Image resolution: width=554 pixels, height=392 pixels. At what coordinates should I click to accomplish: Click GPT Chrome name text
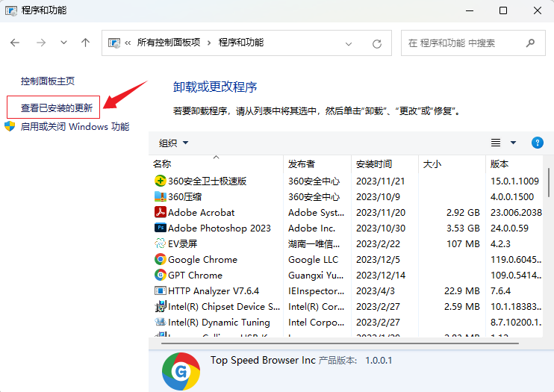coord(195,275)
